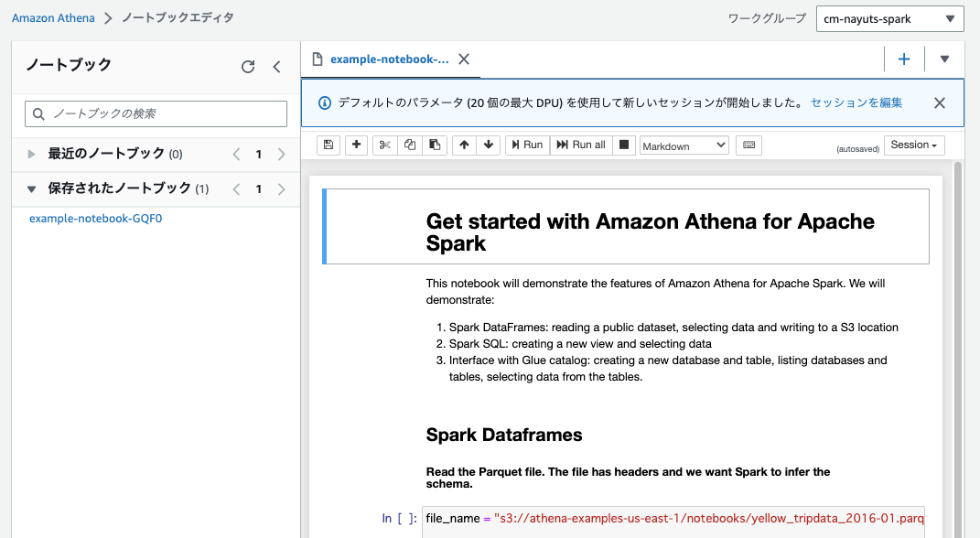Paste a cell using the paste icon

pyautogui.click(x=434, y=145)
